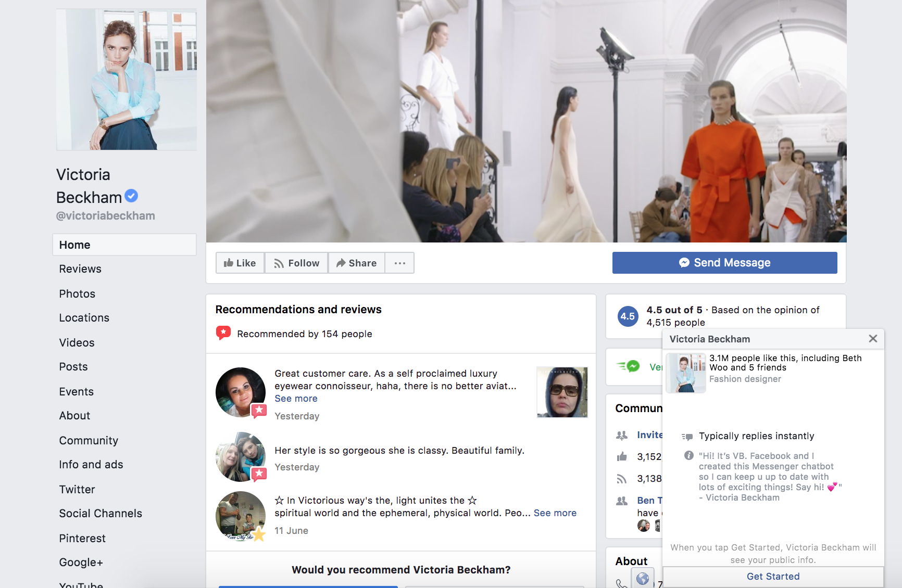The height and width of the screenshot is (588, 902).
Task: Open the sunglasses review photo thumbnail
Action: coord(562,392)
